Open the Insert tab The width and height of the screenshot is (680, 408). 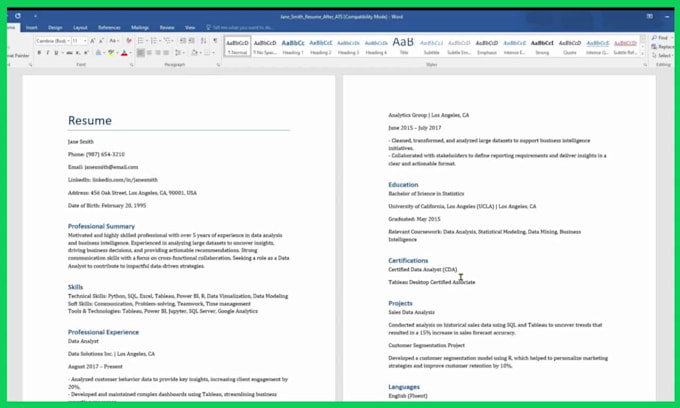(x=32, y=27)
